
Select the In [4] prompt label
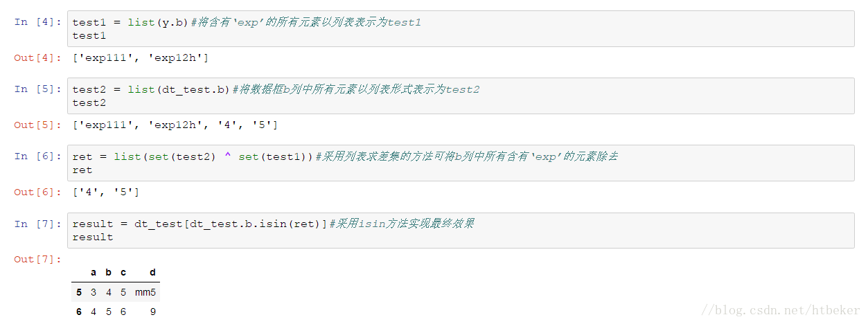[x=38, y=21]
